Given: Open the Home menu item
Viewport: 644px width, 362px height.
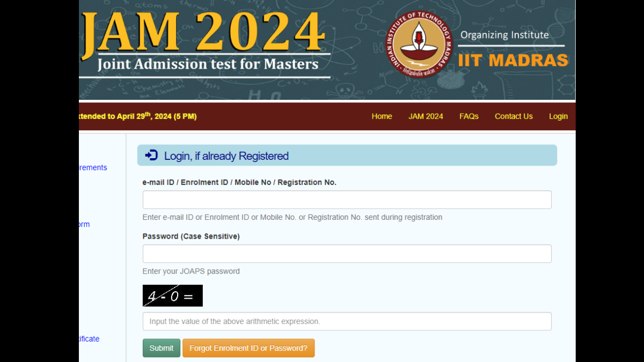Looking at the screenshot, I should coord(382,116).
